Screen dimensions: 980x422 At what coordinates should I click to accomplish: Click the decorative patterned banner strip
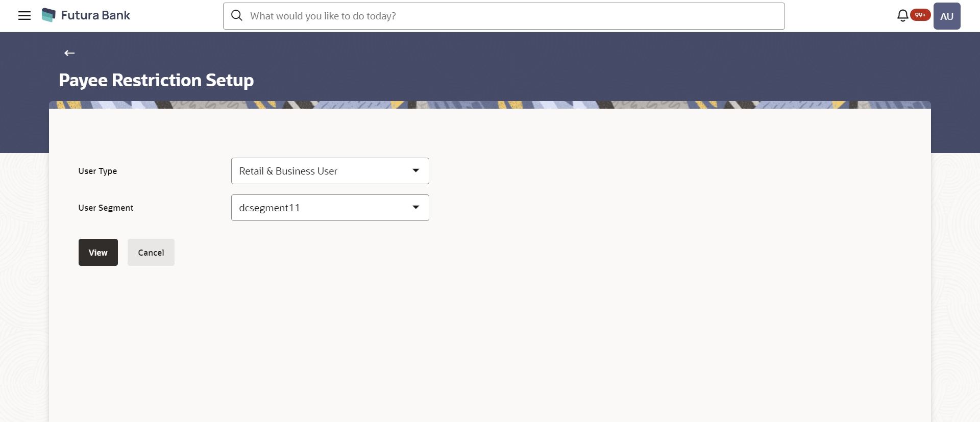pos(490,105)
